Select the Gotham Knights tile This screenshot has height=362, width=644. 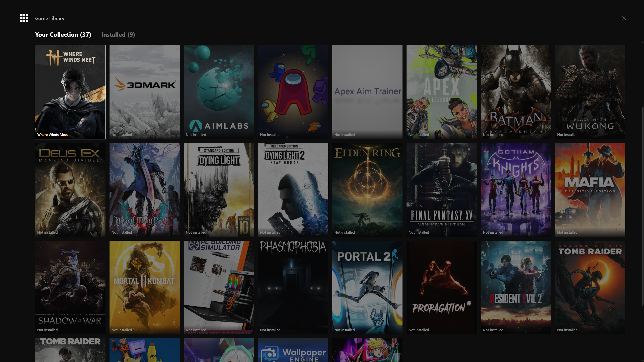[x=516, y=190]
